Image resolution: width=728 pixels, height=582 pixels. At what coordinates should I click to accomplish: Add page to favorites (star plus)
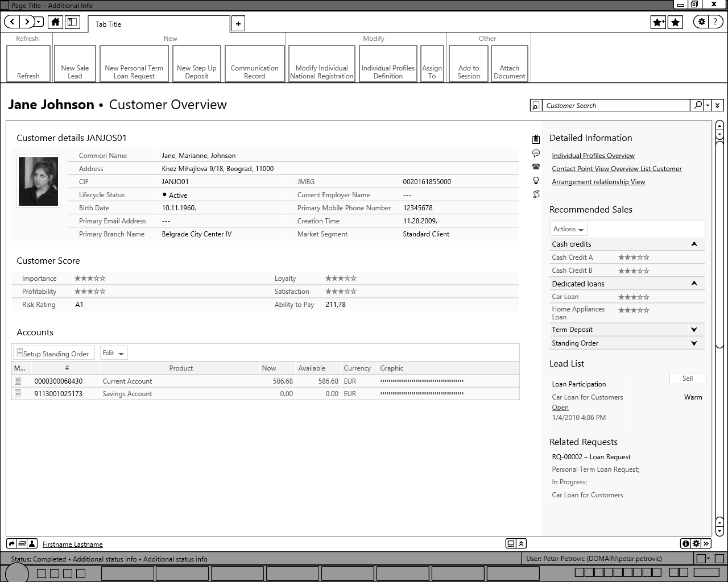658,22
